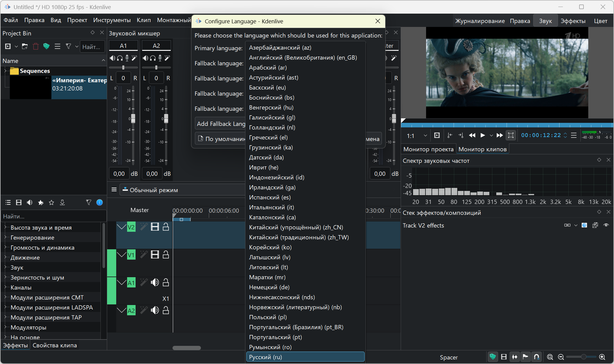The image size is (614, 364).
Task: Toggle the Track V2 effects visibility eye icon
Action: [x=606, y=225]
